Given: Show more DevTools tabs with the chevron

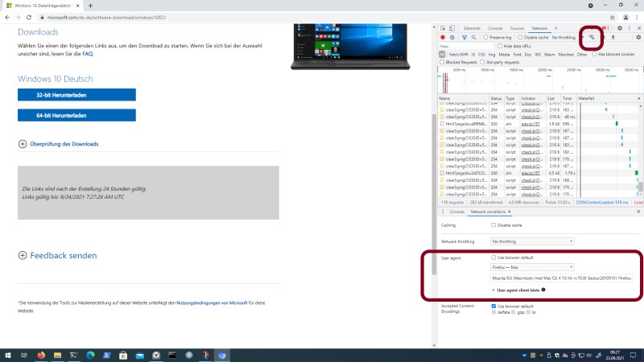Looking at the screenshot, I should pos(555,28).
